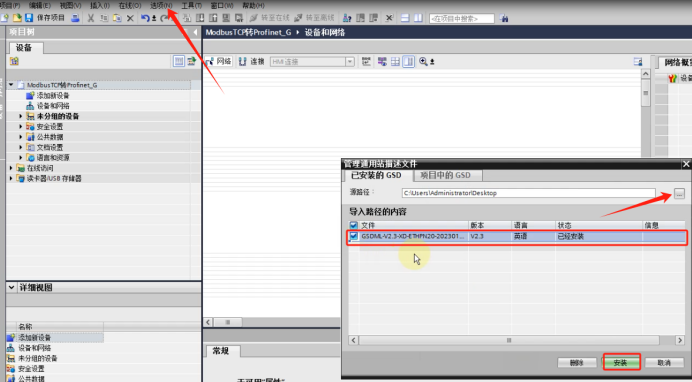This screenshot has width=692, height=382.
Task: Click the save project disk icon
Action: 29,18
